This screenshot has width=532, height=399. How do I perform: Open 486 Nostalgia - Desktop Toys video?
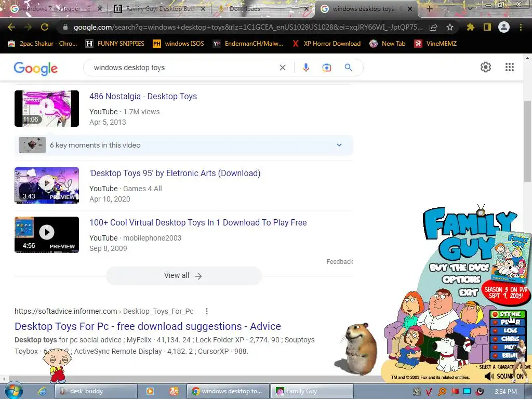pos(143,96)
